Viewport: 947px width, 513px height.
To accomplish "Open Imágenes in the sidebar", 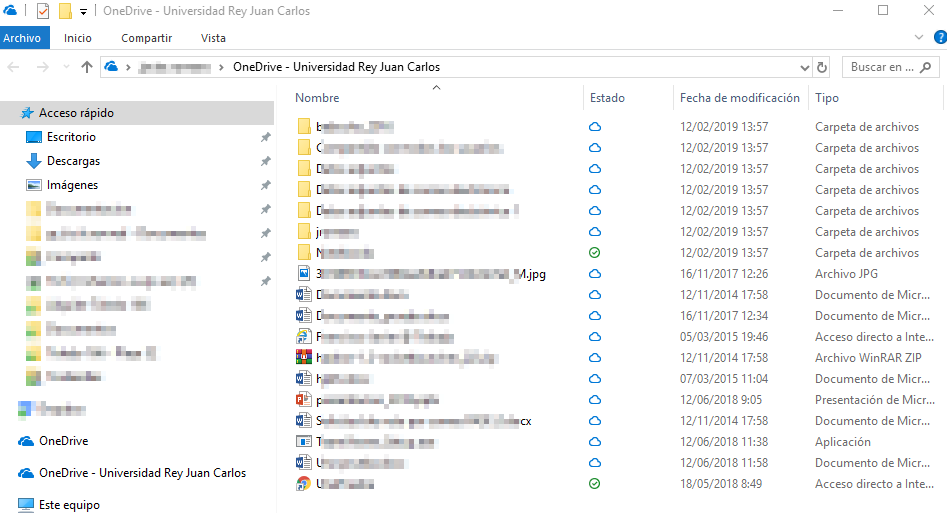I will point(72,186).
